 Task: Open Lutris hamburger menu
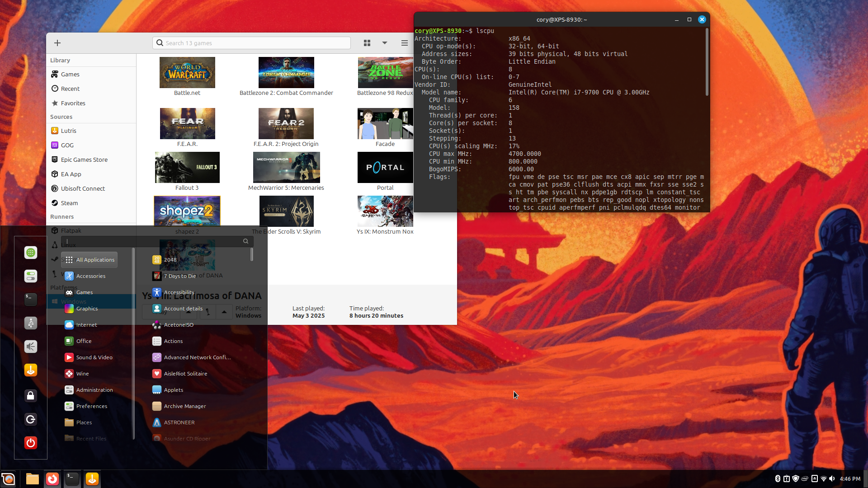click(404, 43)
